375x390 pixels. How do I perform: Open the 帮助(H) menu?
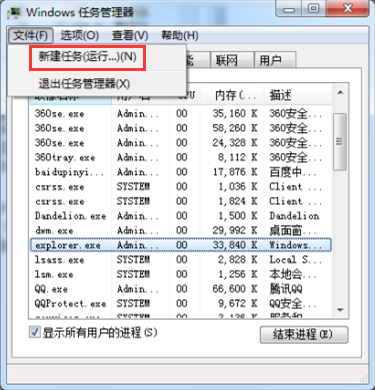[180, 35]
